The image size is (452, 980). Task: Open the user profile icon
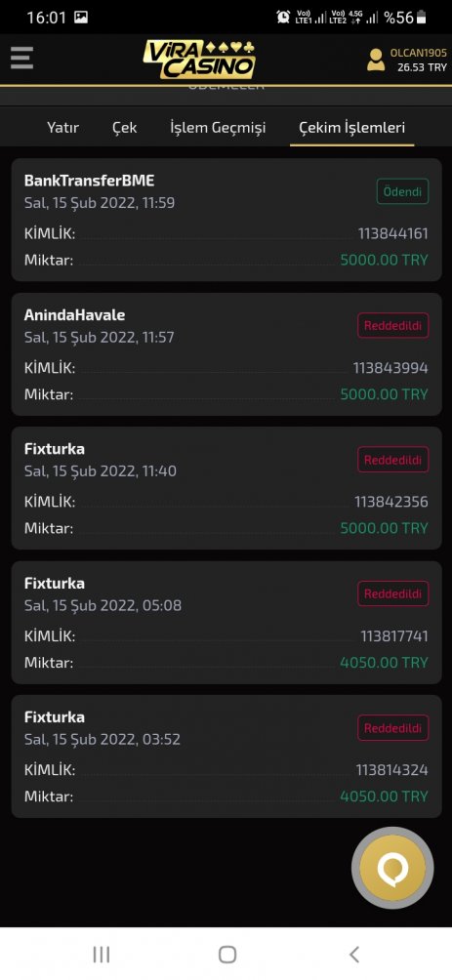(376, 60)
